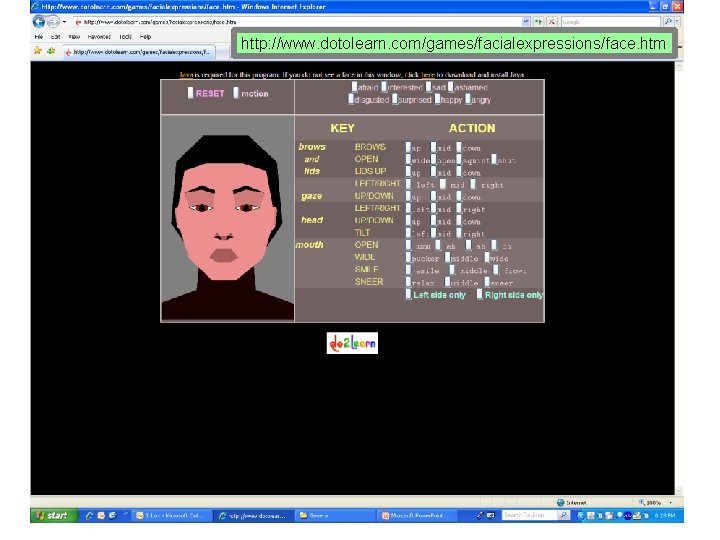This screenshot has height=540, width=720.
Task: Set eyes OPEN row to shut
Action: 494,159
